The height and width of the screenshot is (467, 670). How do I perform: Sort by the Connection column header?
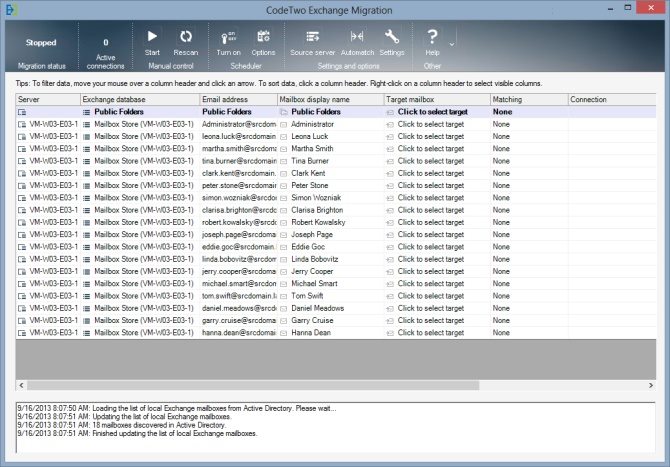(612, 100)
